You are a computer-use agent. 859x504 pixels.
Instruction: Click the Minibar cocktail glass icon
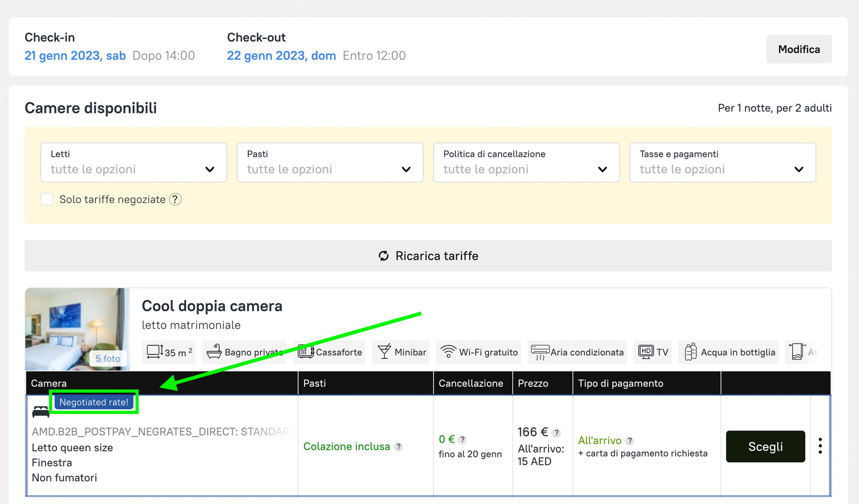(x=384, y=352)
